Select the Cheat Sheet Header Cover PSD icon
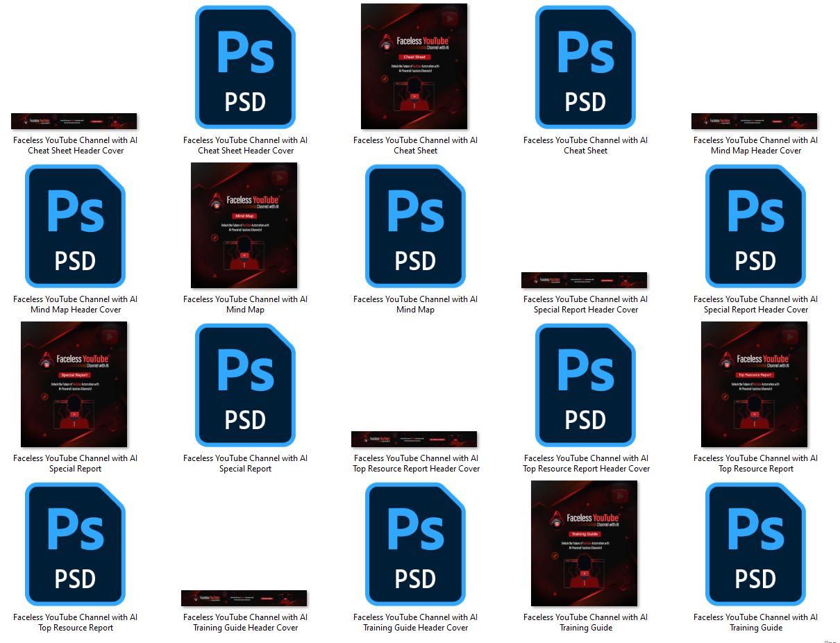Image resolution: width=840 pixels, height=643 pixels. tap(245, 67)
